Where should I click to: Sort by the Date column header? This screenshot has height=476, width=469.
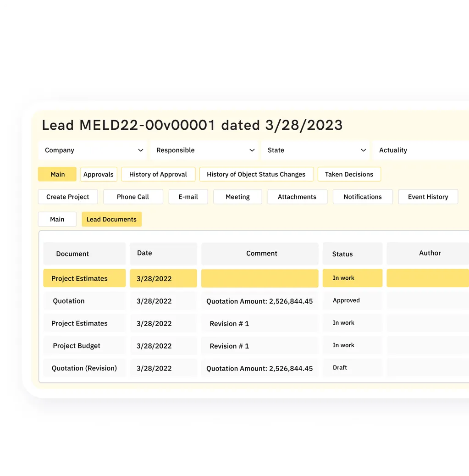(163, 253)
